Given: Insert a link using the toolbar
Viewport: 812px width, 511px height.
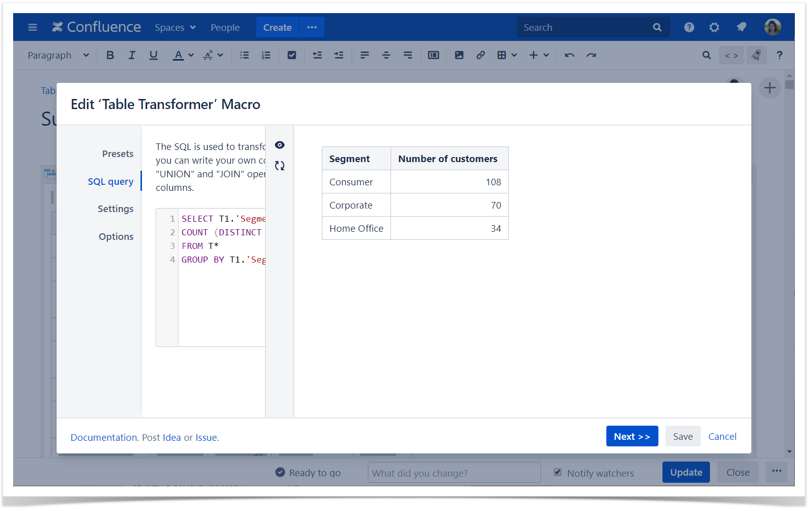Looking at the screenshot, I should click(481, 56).
